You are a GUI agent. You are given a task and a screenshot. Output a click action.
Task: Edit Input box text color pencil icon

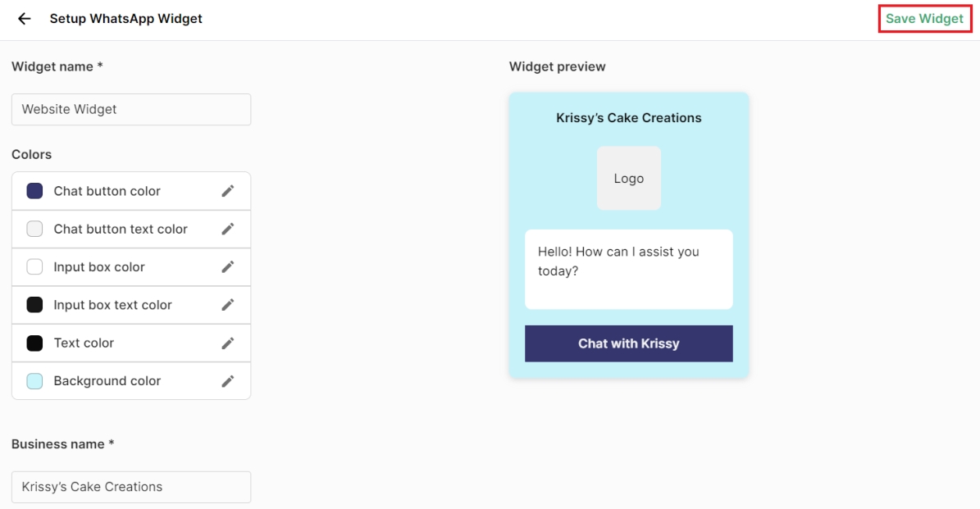(228, 305)
